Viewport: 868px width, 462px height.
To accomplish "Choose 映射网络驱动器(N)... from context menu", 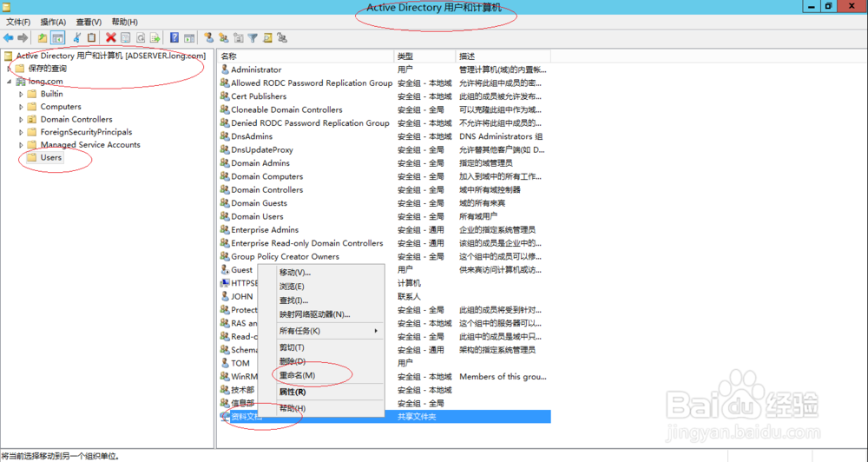I will click(x=314, y=314).
